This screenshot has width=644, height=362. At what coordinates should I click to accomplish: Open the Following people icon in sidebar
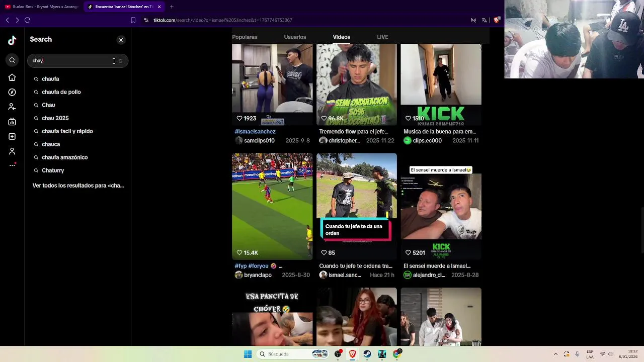coord(12,107)
